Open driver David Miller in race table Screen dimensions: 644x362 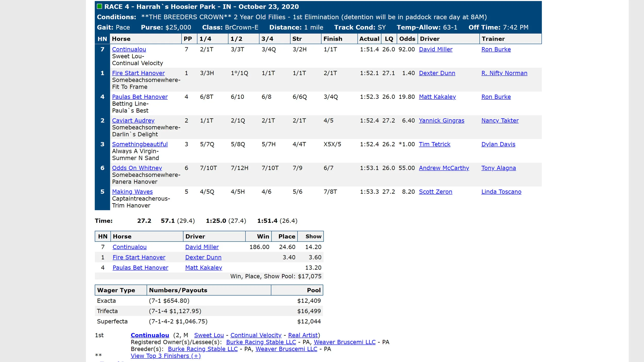[x=435, y=49]
